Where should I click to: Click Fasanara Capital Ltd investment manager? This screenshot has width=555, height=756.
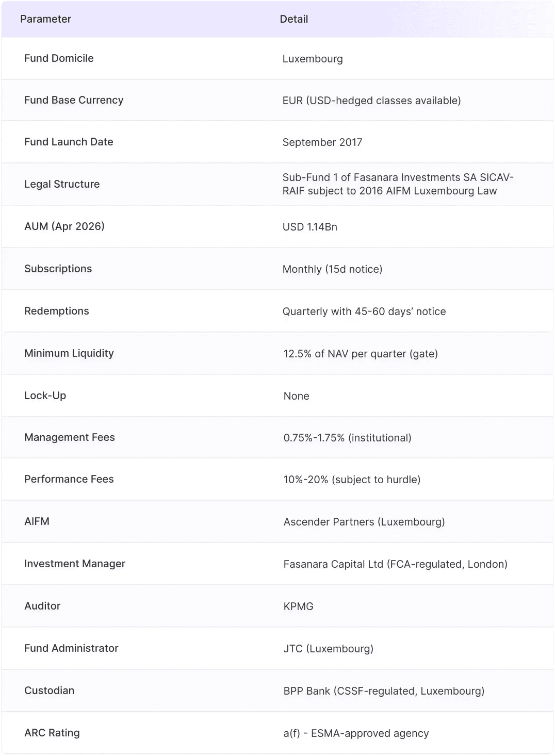[395, 564]
